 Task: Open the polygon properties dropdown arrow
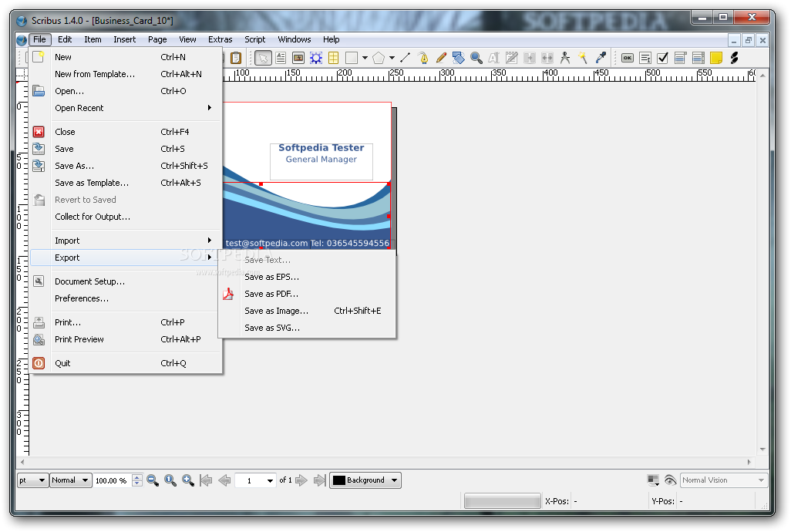[392, 58]
